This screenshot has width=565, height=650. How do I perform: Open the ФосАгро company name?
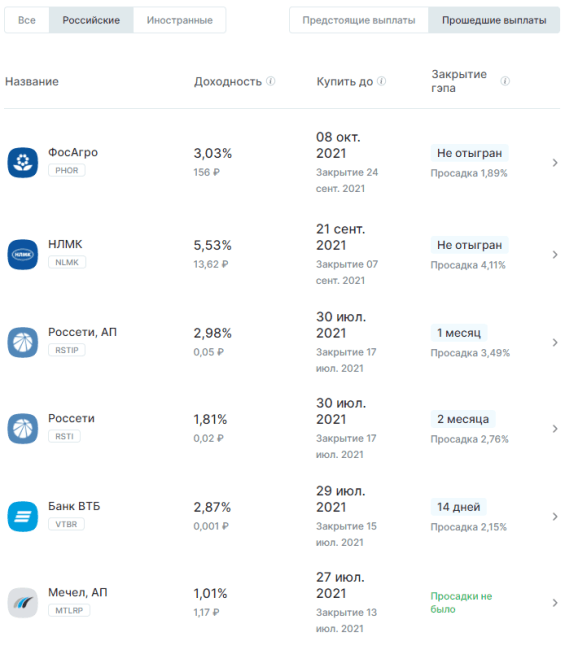point(73,152)
